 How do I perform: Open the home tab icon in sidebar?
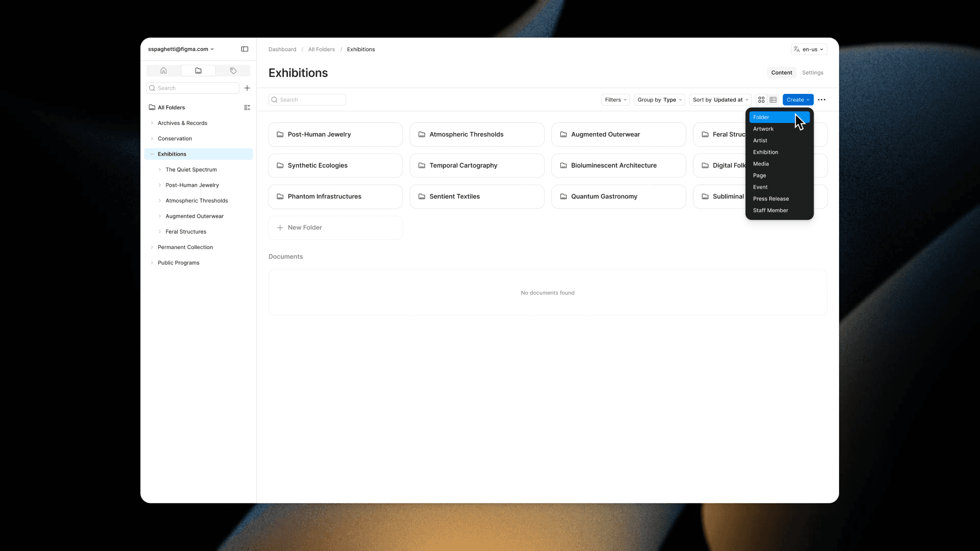click(163, 70)
